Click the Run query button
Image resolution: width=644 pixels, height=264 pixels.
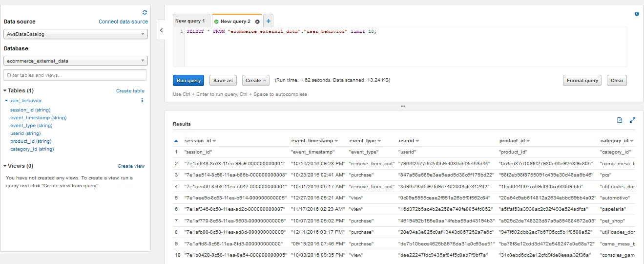pyautogui.click(x=188, y=81)
